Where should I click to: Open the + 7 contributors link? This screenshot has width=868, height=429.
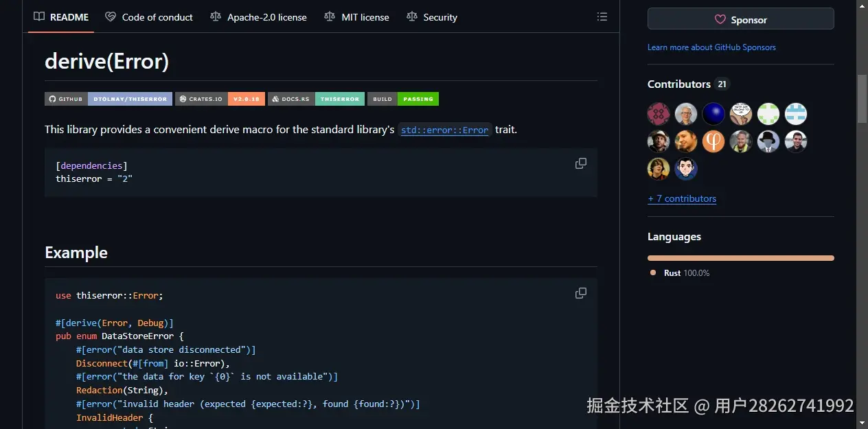click(682, 198)
